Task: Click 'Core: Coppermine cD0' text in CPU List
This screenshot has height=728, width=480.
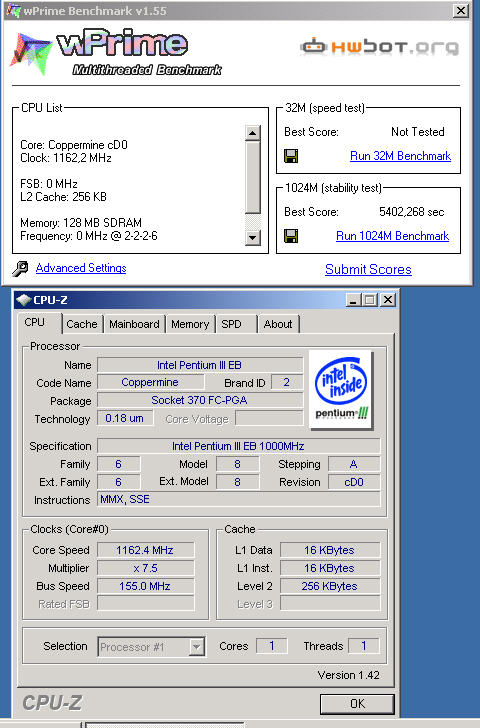Action: coord(74,145)
